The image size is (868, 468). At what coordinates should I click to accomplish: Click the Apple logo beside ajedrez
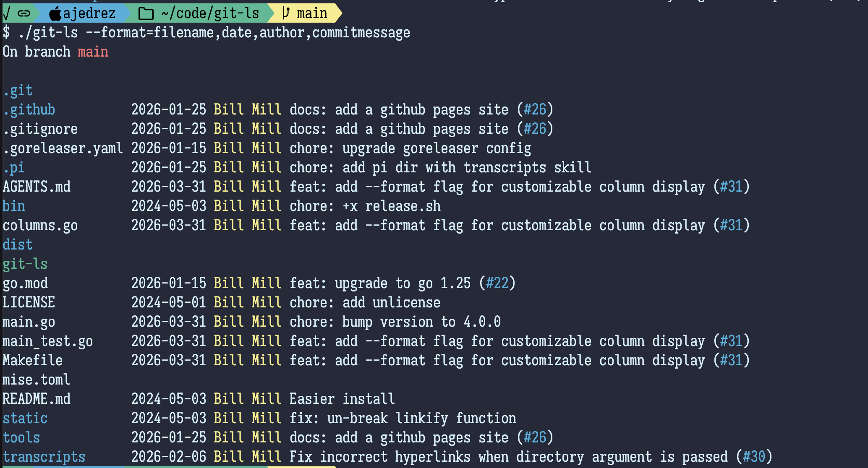[x=55, y=13]
